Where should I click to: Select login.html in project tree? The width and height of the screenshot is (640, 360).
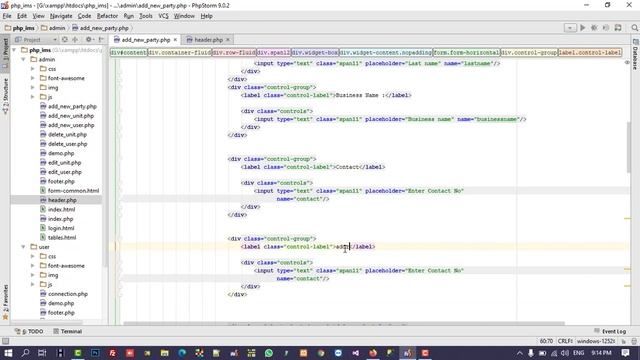[x=61, y=228]
